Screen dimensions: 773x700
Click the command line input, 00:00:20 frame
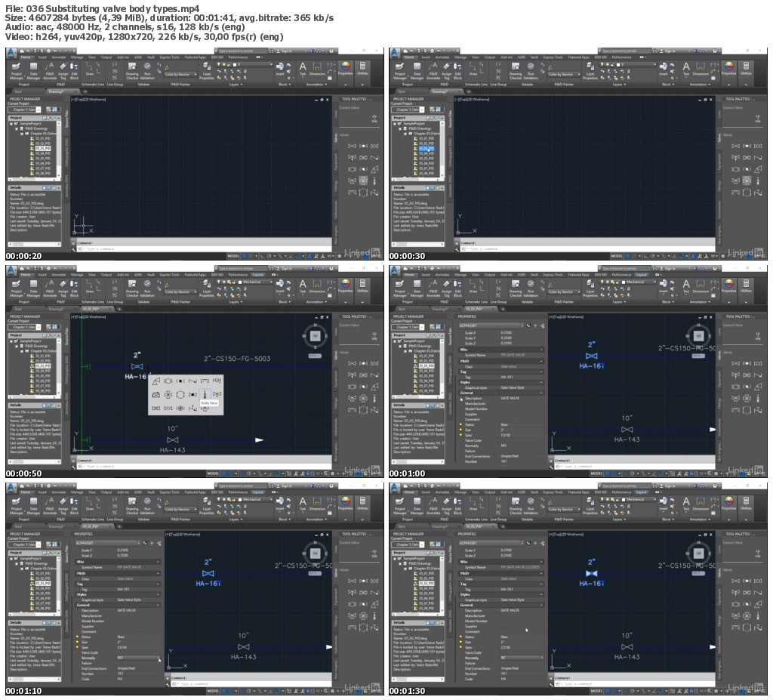pyautogui.click(x=205, y=249)
